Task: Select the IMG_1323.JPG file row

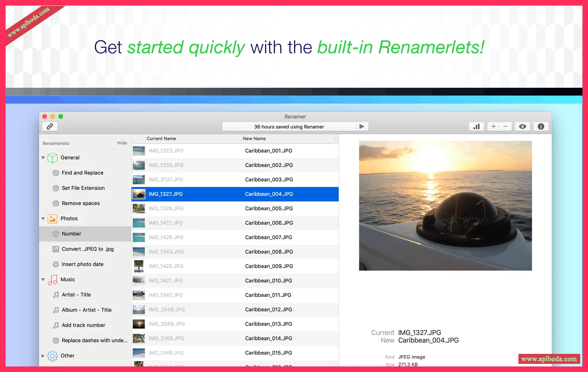Action: coord(235,151)
